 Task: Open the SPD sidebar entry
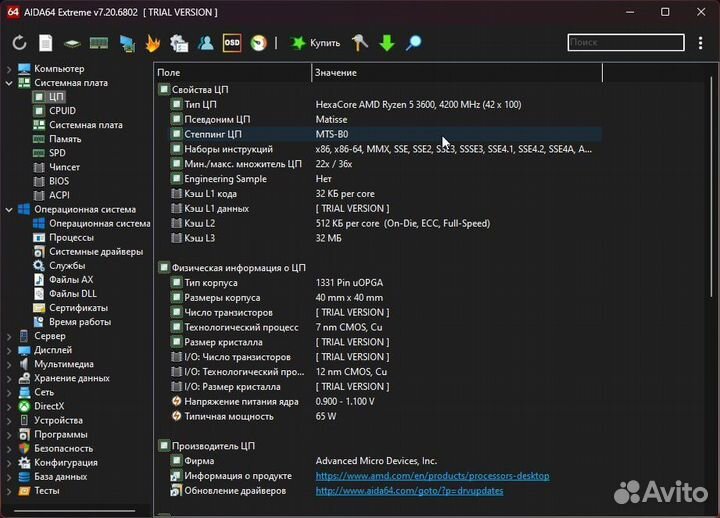[50, 153]
